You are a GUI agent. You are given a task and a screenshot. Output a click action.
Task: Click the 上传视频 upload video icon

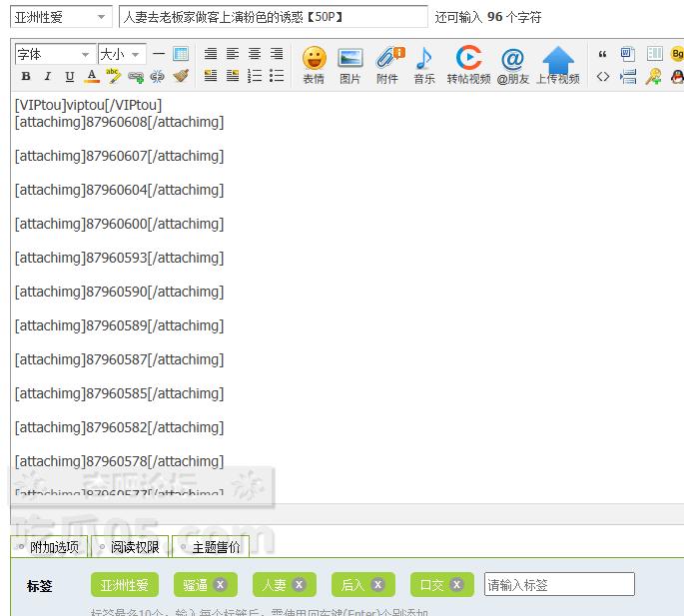[x=558, y=65]
